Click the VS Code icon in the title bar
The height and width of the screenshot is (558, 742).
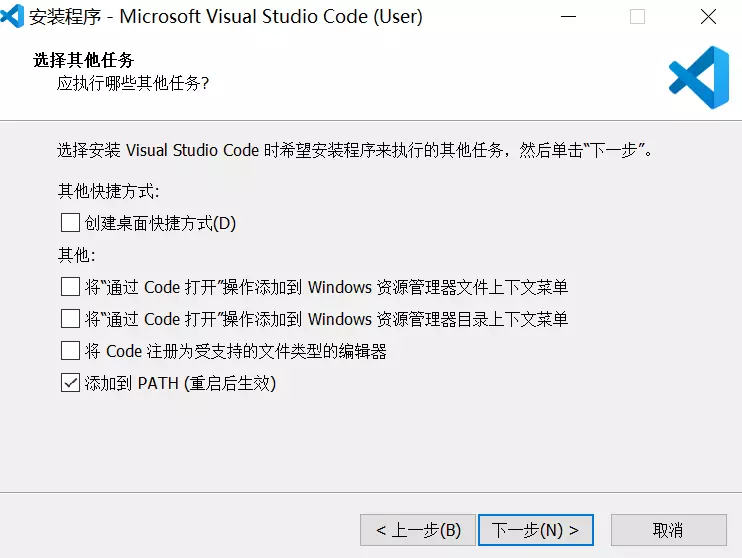[14, 16]
